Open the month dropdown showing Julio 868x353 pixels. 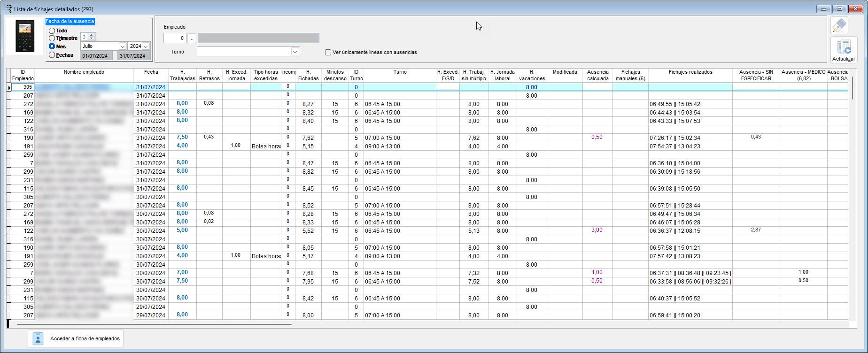pos(122,46)
